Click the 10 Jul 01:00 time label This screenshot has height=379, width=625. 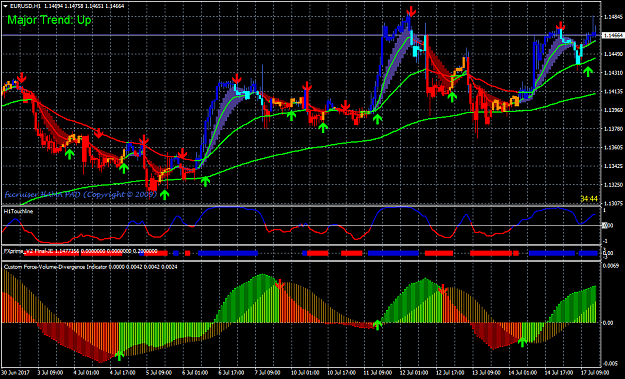304,373
